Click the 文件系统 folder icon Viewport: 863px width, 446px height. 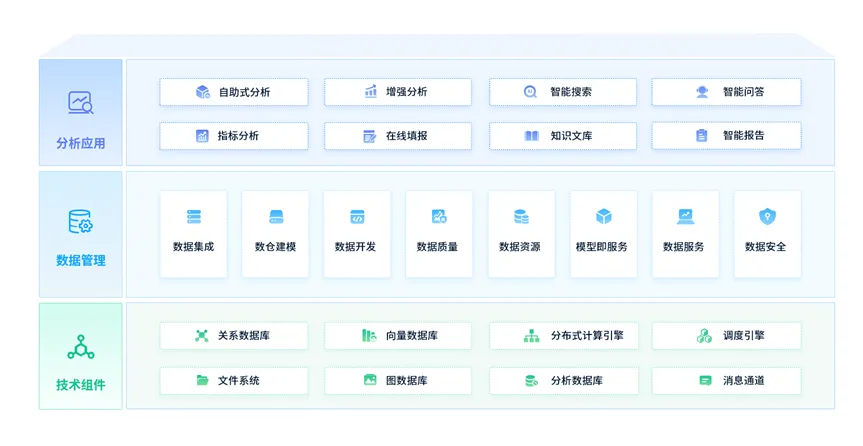(x=203, y=380)
